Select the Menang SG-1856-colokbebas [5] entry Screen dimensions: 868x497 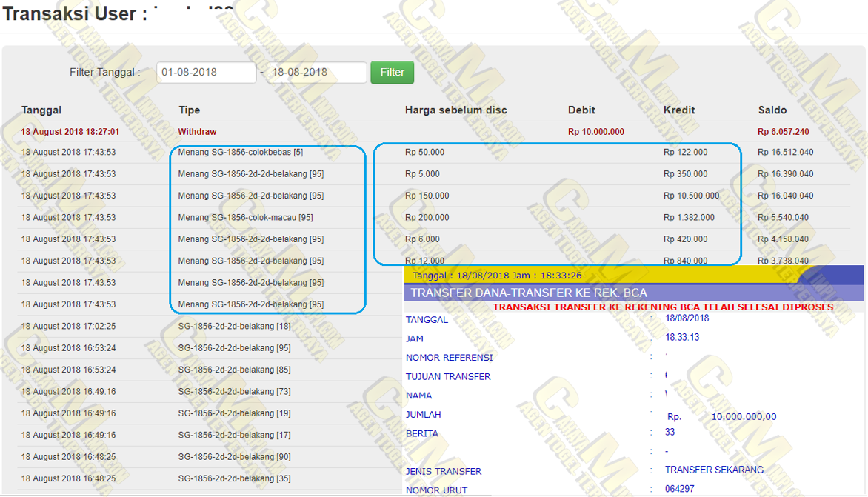pyautogui.click(x=240, y=153)
